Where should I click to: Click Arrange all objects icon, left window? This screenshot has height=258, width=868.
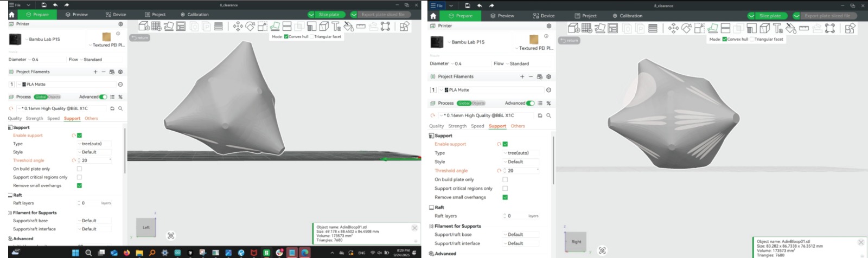(181, 26)
